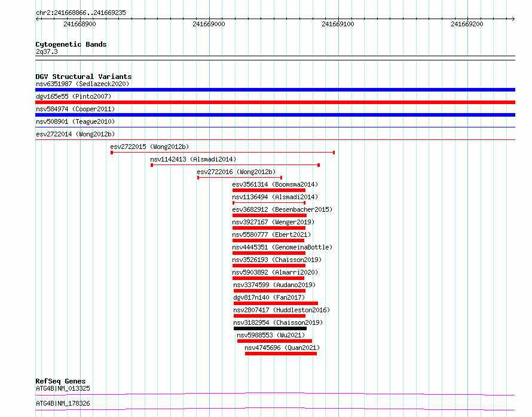Viewport: 532px width, 417px height.
Task: Click the nsv508901 (Teague2010) label
Action: (75, 121)
